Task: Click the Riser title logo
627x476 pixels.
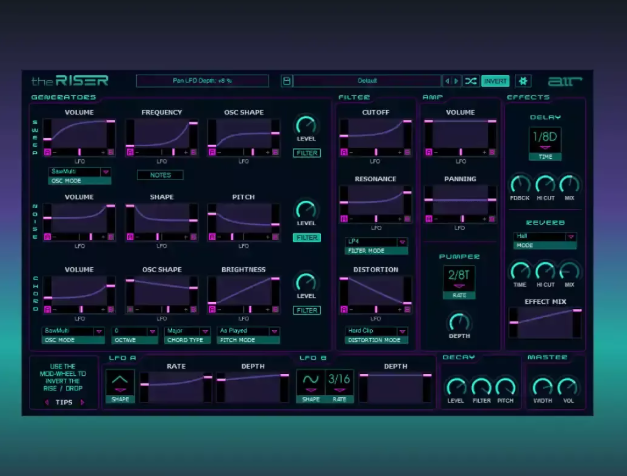Action: (70, 81)
